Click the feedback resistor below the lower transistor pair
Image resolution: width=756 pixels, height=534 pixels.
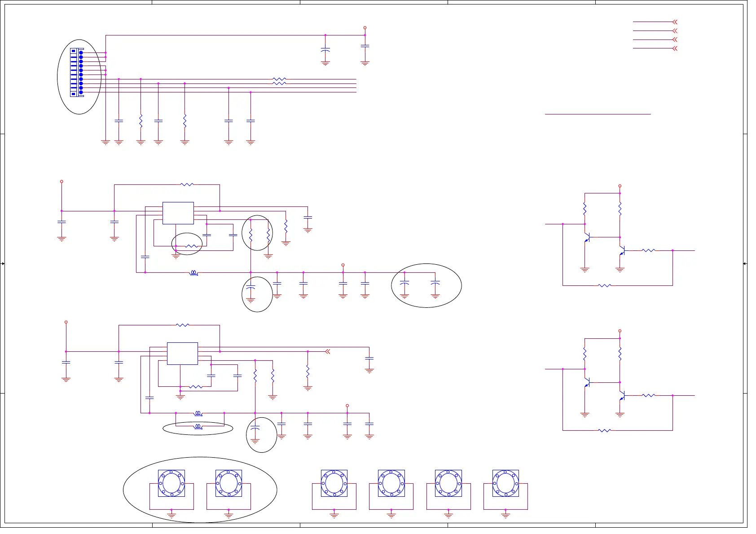[605, 430]
